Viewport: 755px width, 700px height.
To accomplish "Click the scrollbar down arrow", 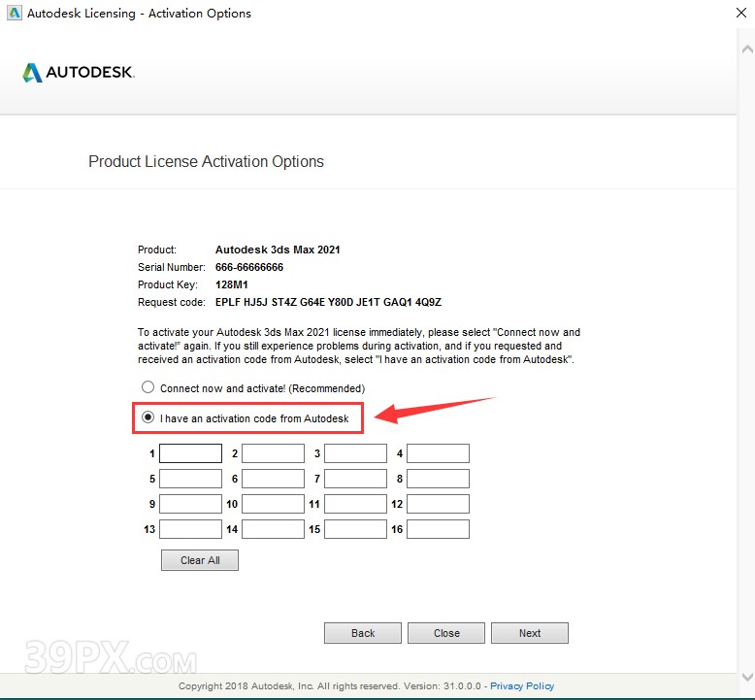I will [747, 676].
